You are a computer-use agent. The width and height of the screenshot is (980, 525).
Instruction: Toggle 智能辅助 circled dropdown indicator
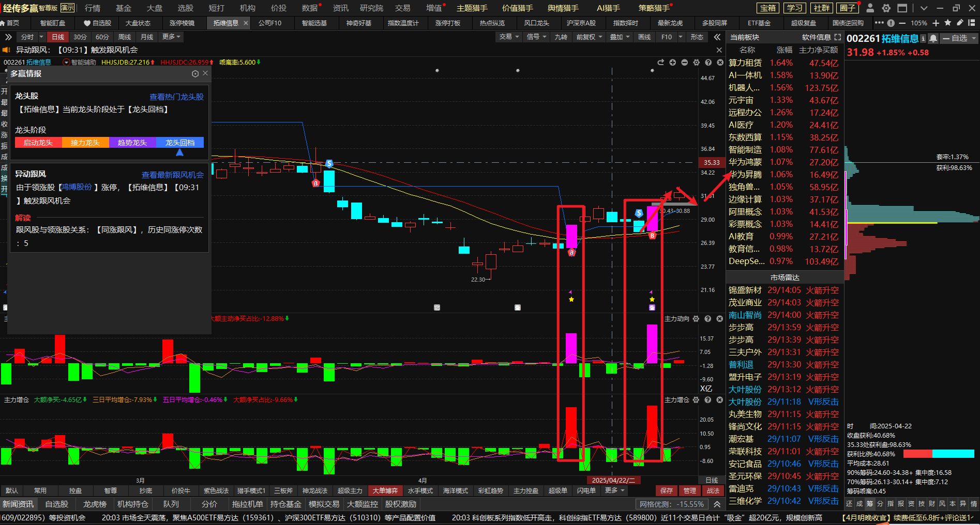[66, 63]
